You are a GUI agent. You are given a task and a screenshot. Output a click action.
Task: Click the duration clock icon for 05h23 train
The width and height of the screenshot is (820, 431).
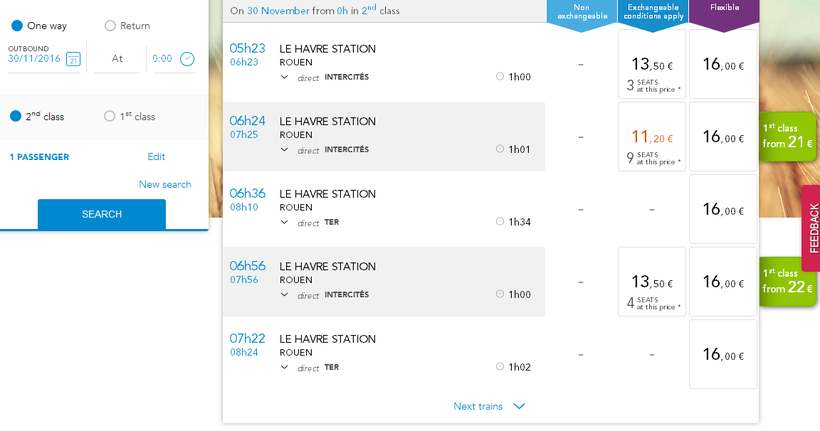tap(500, 77)
